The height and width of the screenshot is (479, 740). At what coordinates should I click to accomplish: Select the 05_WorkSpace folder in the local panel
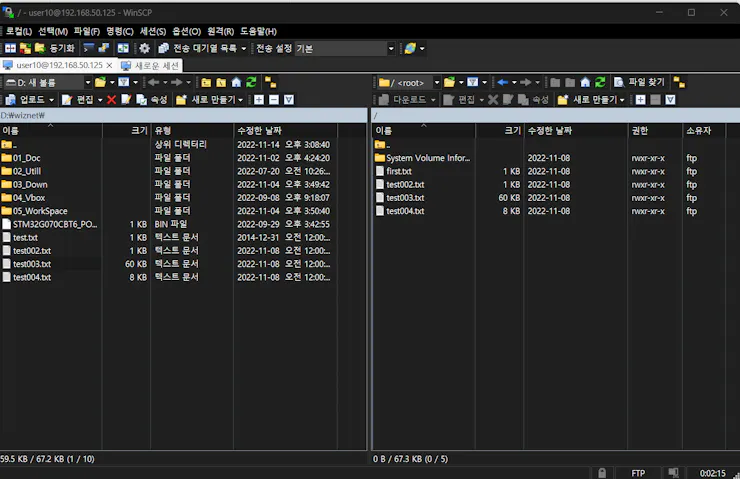40,211
